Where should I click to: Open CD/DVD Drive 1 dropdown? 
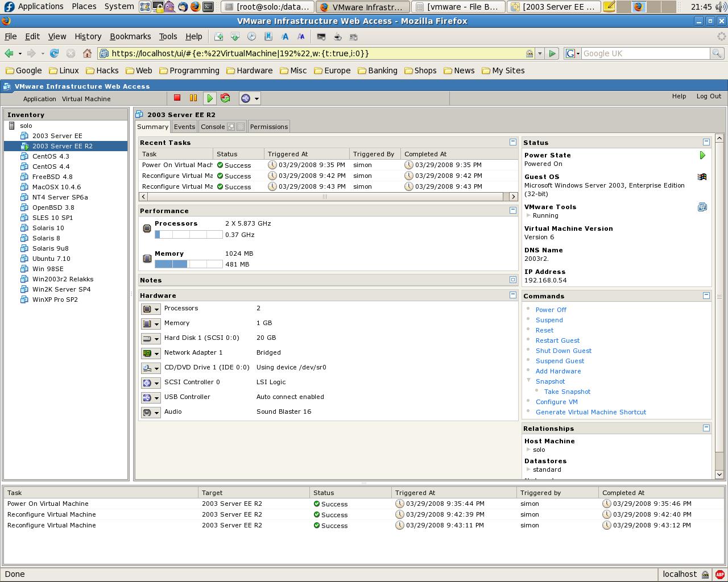coord(151,368)
